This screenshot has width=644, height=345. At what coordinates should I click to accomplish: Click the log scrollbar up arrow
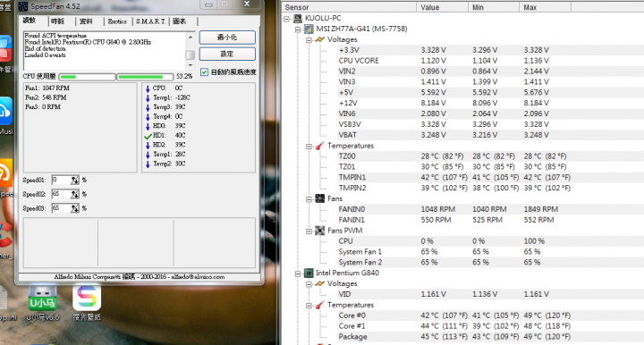point(190,37)
